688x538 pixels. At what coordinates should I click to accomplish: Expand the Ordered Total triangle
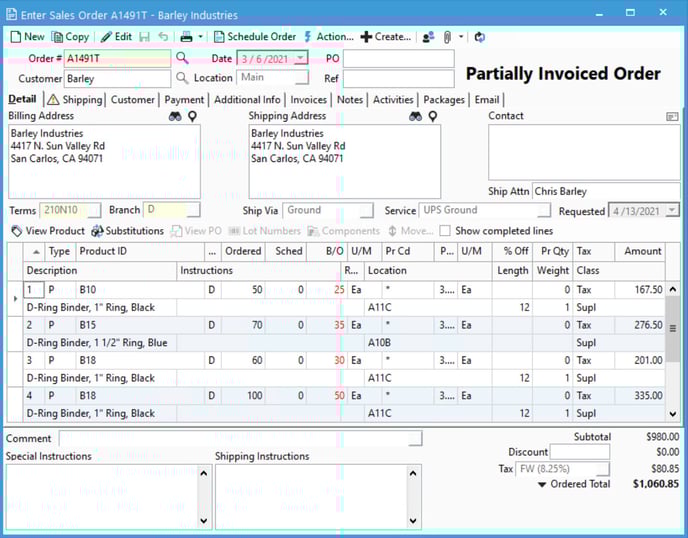(542, 484)
